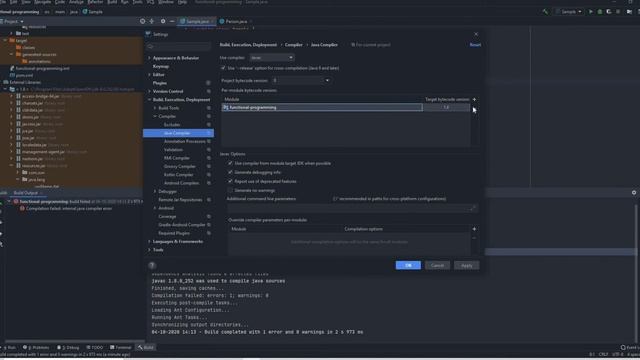Open the Refactor menu

pyautogui.click(x=95, y=2)
